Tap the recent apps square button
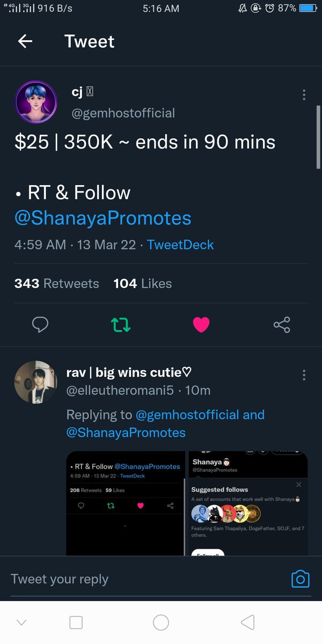 click(76, 623)
